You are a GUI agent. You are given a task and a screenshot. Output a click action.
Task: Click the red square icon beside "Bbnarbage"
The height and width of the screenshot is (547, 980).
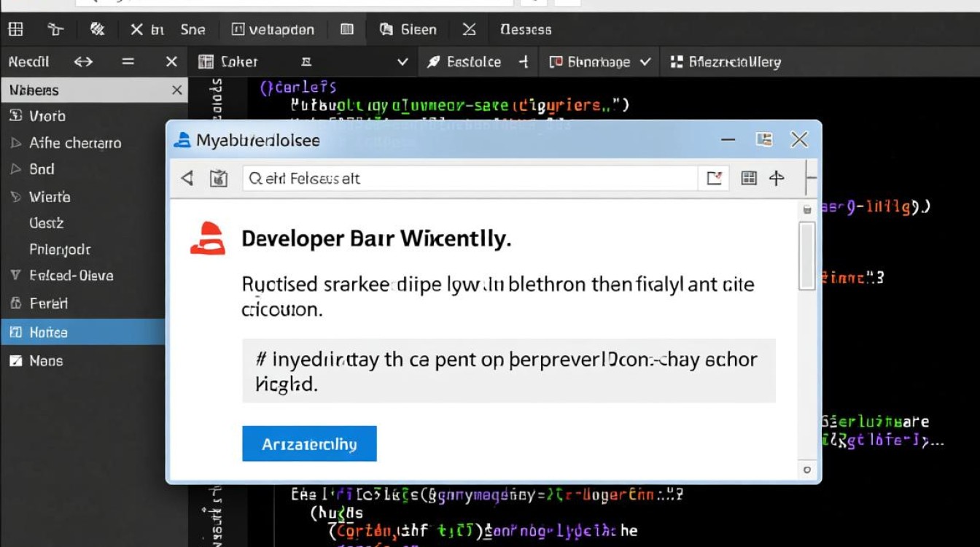pyautogui.click(x=556, y=62)
